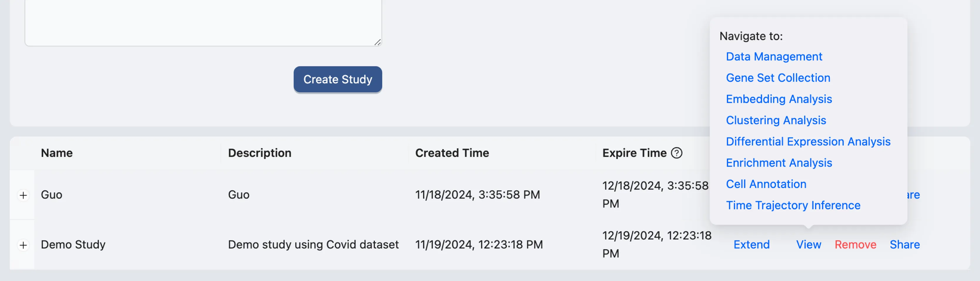Expand the Demo Study row

(23, 245)
